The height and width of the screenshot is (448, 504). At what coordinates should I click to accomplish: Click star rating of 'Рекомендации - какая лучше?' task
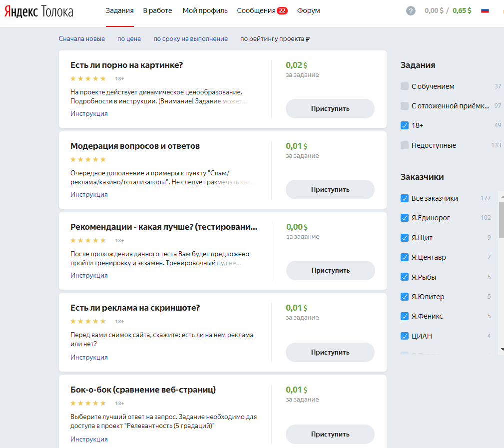pos(88,240)
